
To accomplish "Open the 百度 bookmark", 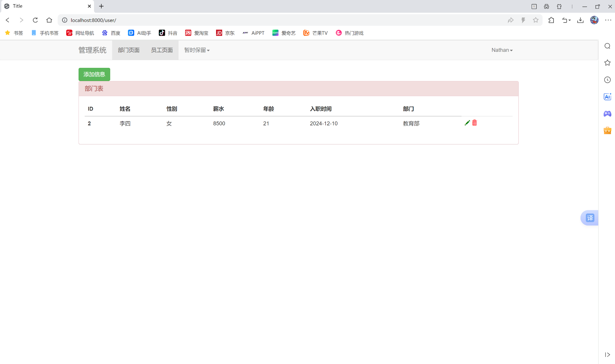I will point(111,33).
